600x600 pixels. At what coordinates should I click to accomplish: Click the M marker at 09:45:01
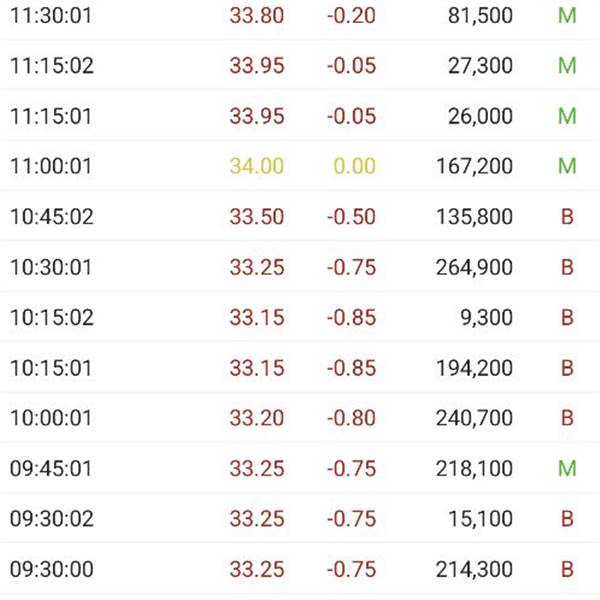click(567, 468)
